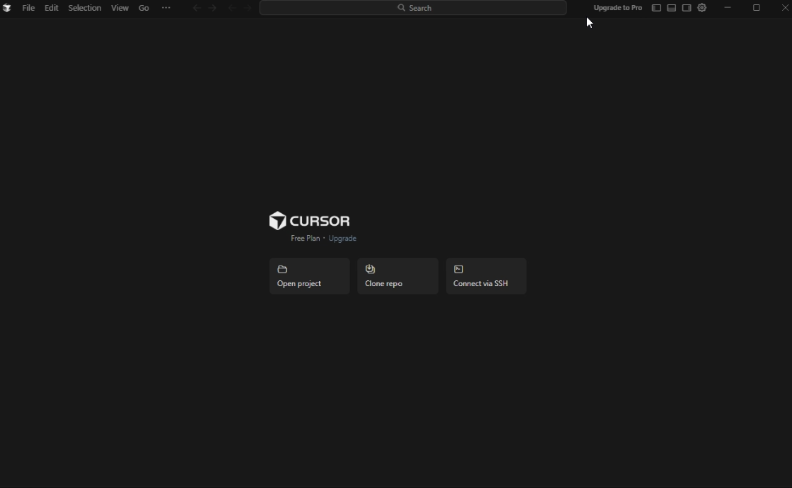Image resolution: width=792 pixels, height=488 pixels.
Task: Click the back arrow next to the overflow menu
Action: 196,8
